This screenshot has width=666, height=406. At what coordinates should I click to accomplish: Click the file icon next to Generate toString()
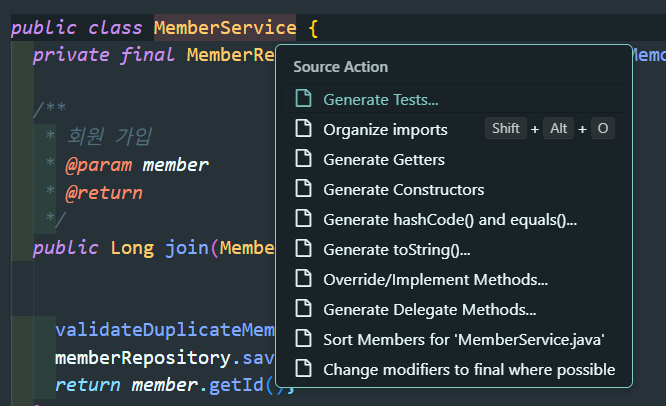tap(303, 249)
